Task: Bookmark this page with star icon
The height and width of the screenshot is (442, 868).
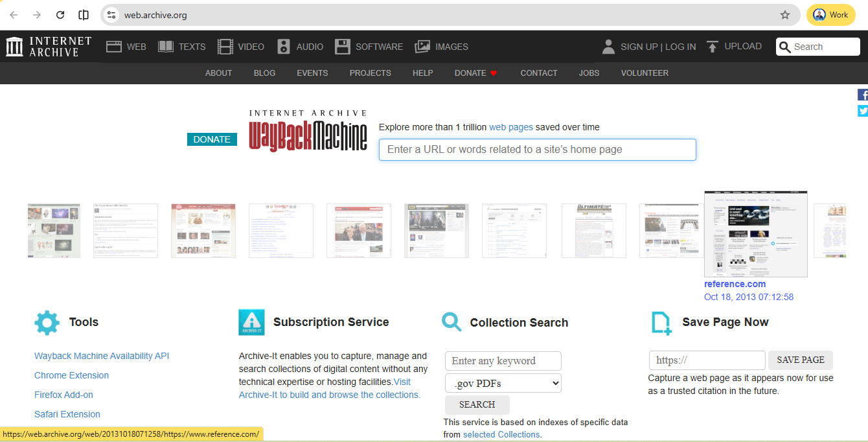Action: [785, 15]
